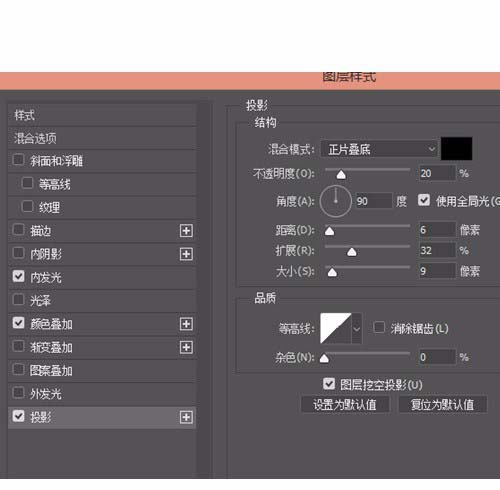
Task: Click the 杂色 slider handle
Action: point(324,358)
